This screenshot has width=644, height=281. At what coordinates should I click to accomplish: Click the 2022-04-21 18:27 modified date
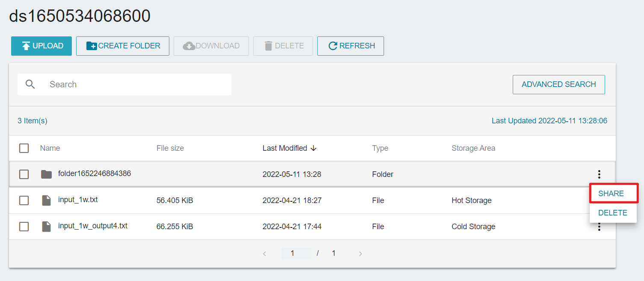292,200
